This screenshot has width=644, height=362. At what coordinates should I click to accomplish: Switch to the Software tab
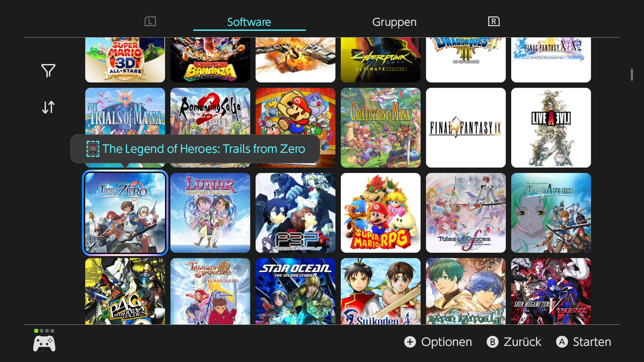(x=249, y=22)
